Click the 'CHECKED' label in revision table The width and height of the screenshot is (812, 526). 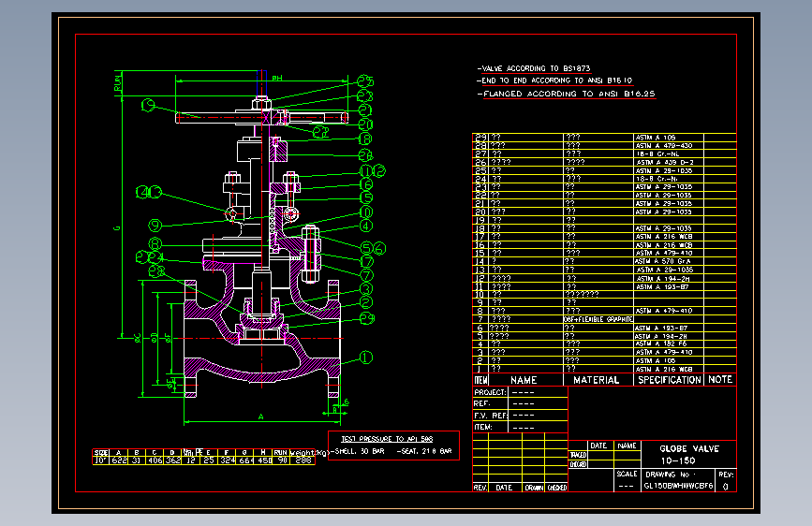point(556,488)
